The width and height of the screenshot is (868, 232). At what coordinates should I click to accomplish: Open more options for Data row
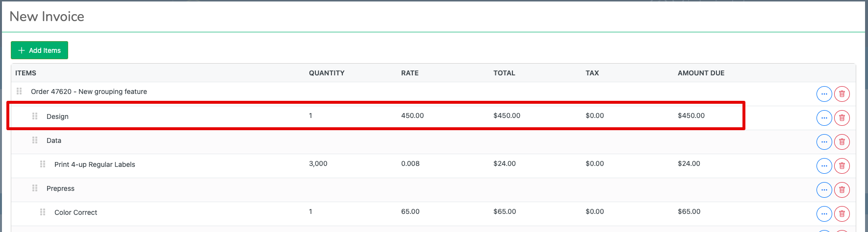coord(824,142)
